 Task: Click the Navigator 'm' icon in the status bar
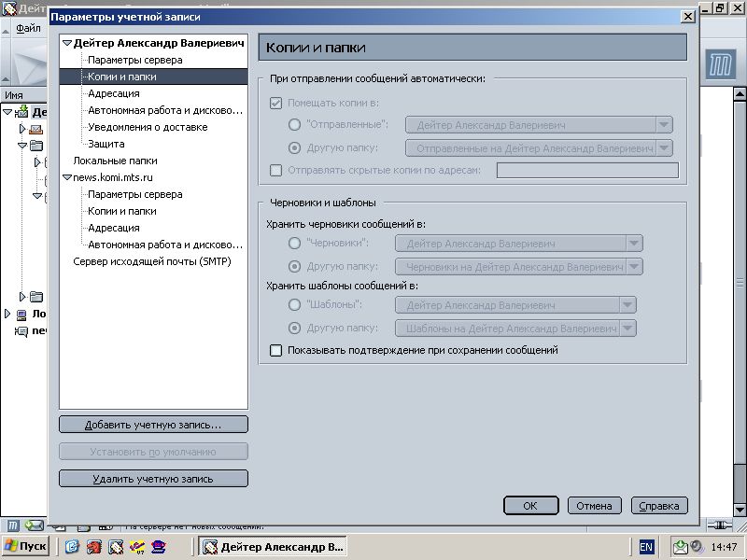[x=13, y=525]
